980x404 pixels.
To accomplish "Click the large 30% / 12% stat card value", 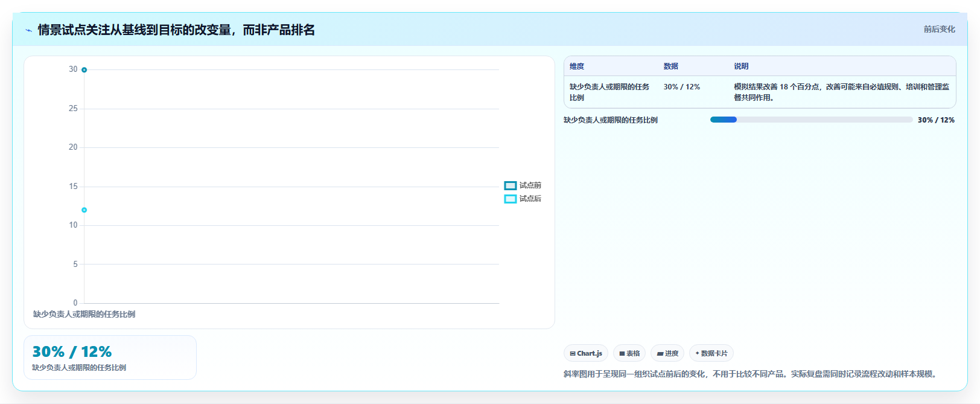I will [x=72, y=351].
